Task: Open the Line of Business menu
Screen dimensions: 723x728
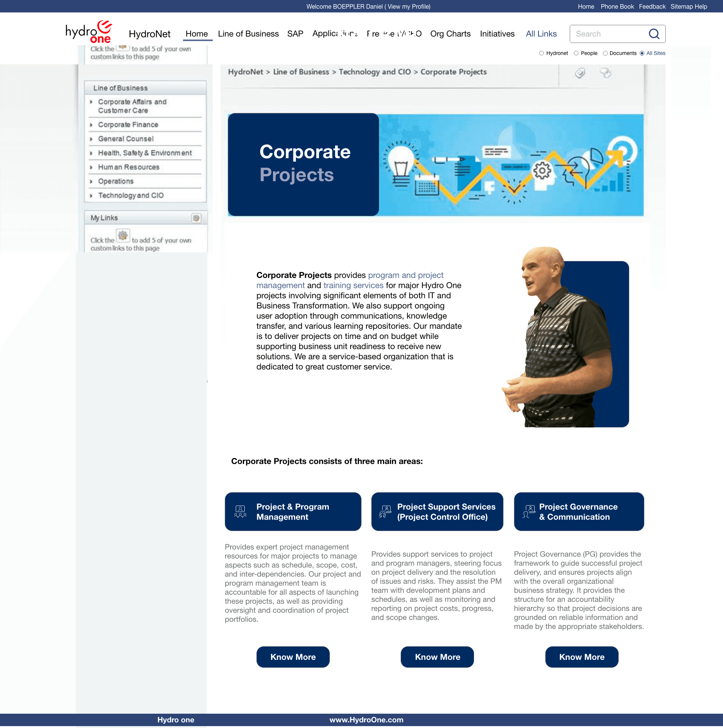Action: [x=248, y=34]
